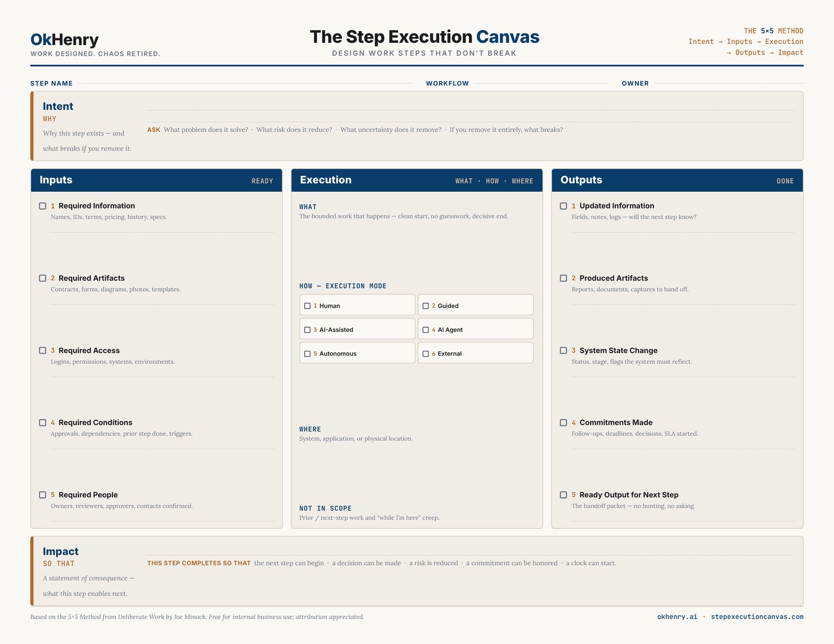Click 'Follow-ups, deadlines, decisions, SLA started.' text

click(635, 434)
